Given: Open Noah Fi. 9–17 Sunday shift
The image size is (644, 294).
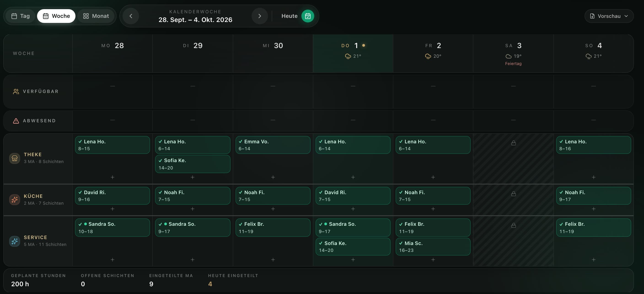Looking at the screenshot, I should [593, 196].
